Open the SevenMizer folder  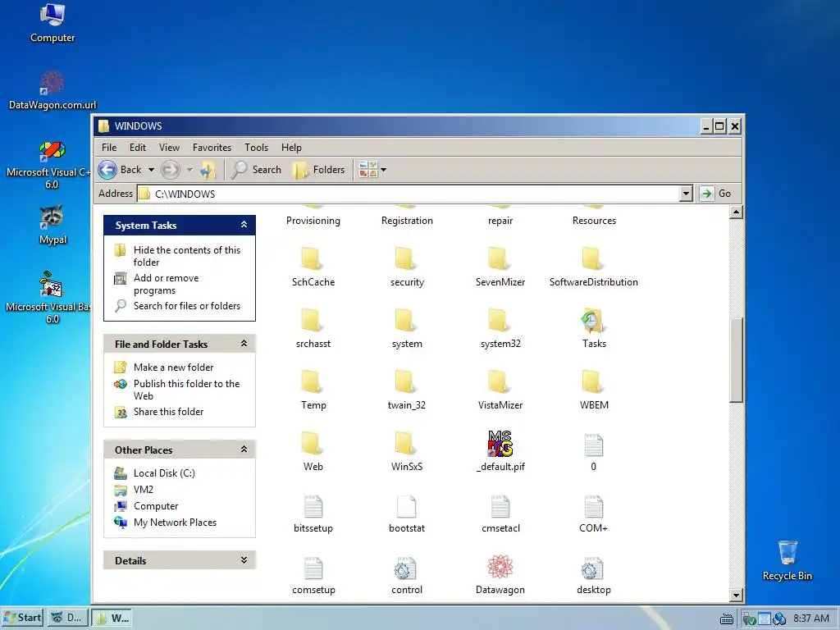[x=500, y=267]
